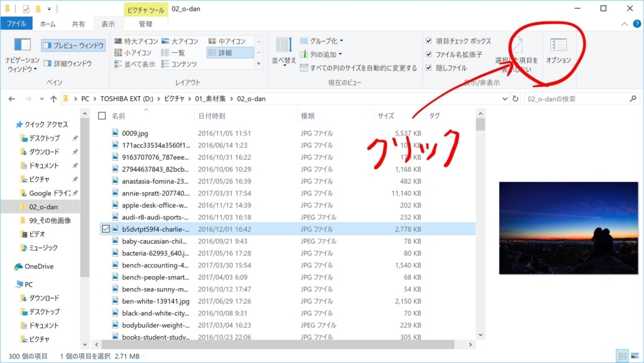
Task: Open the recent locations dropdown arrow
Action: pos(42,99)
